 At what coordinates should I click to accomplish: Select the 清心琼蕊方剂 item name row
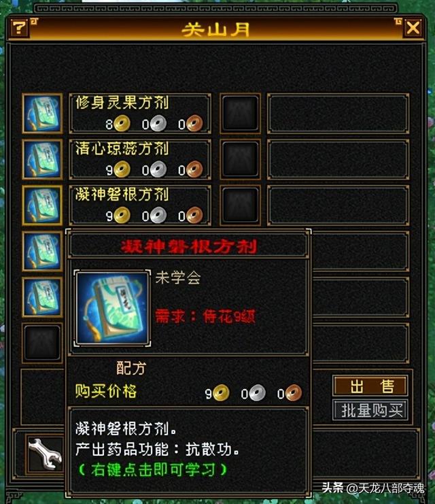click(x=140, y=159)
